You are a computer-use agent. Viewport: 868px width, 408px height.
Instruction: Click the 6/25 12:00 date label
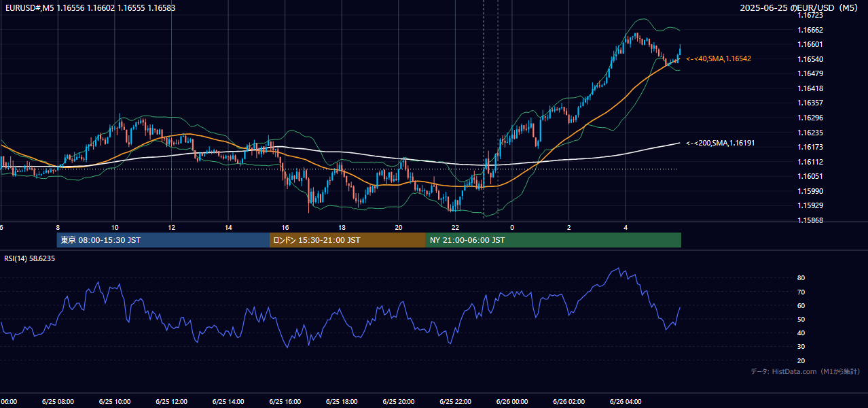click(x=171, y=402)
